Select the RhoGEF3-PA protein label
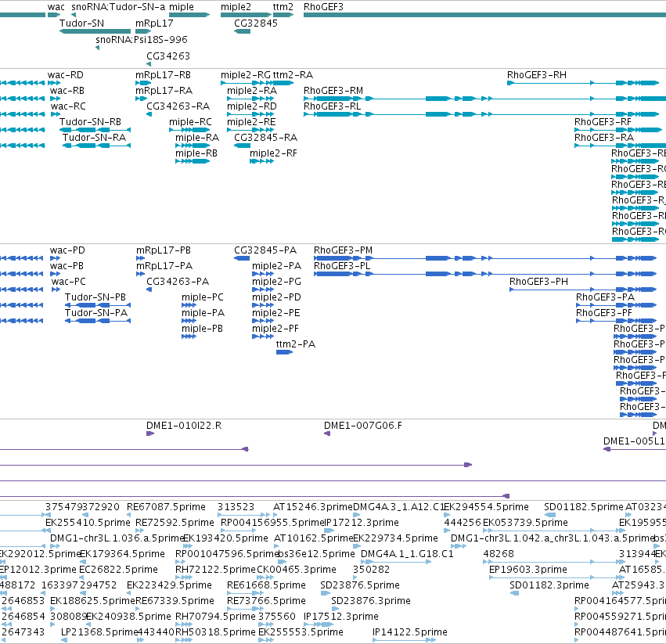Viewport: 666px width, 644px height. point(606,297)
